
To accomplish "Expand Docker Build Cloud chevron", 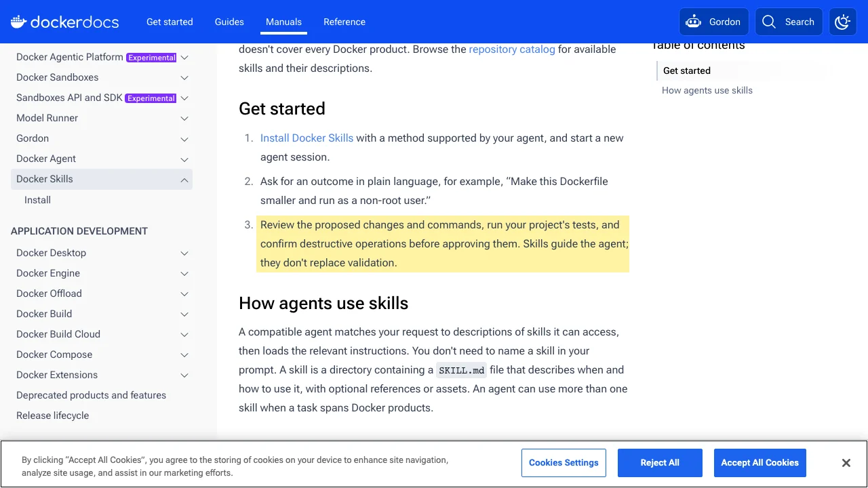I will pyautogui.click(x=184, y=335).
